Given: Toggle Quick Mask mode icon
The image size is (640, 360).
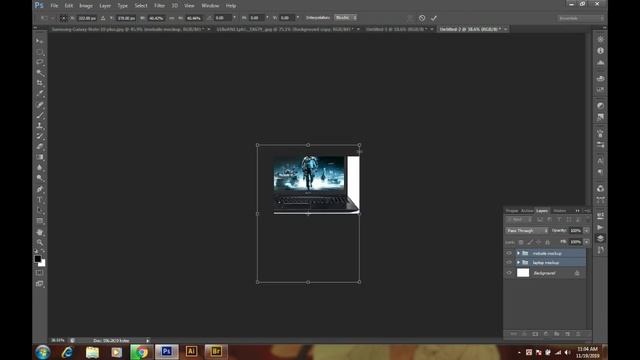Looking at the screenshot, I should pos(40,273).
